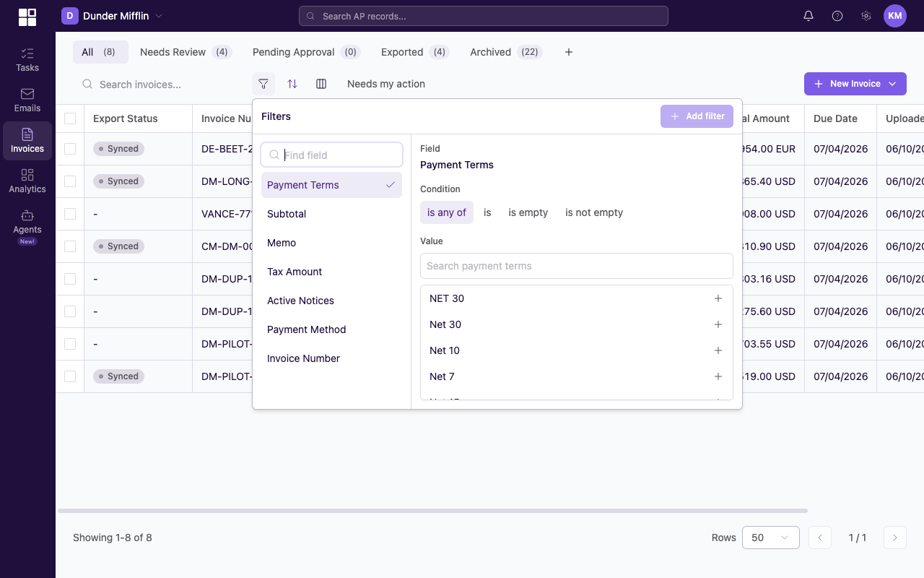Viewport: 924px width, 578px height.
Task: Focus the Find field input
Action: tap(331, 155)
